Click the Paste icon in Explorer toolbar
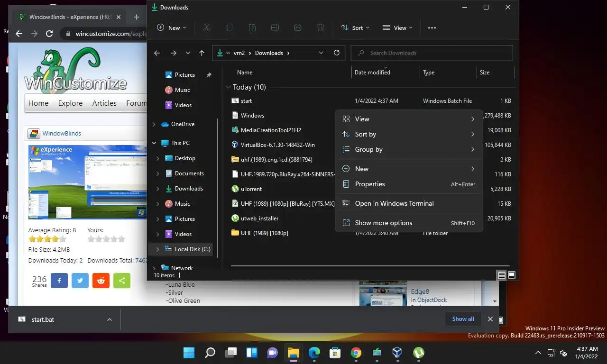This screenshot has height=364, width=607. click(252, 28)
